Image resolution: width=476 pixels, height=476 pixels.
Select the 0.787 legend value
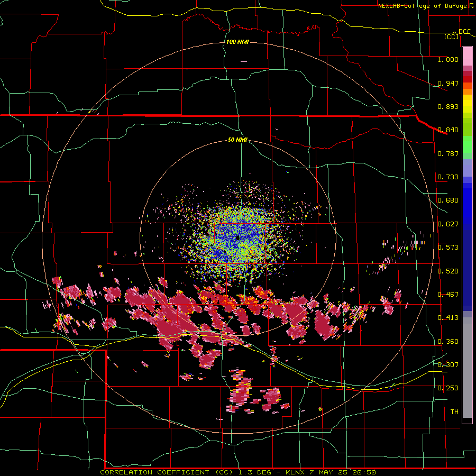click(x=448, y=153)
